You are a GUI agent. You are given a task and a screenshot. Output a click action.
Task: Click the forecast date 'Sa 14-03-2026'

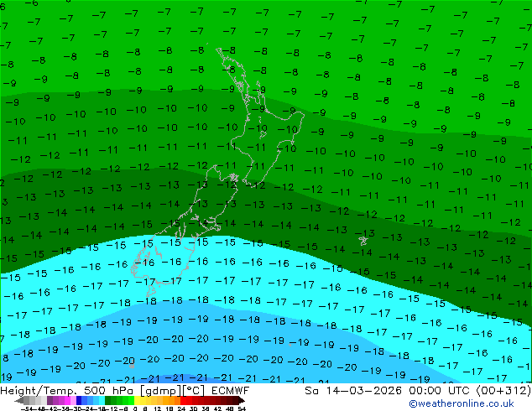pyautogui.click(x=355, y=391)
